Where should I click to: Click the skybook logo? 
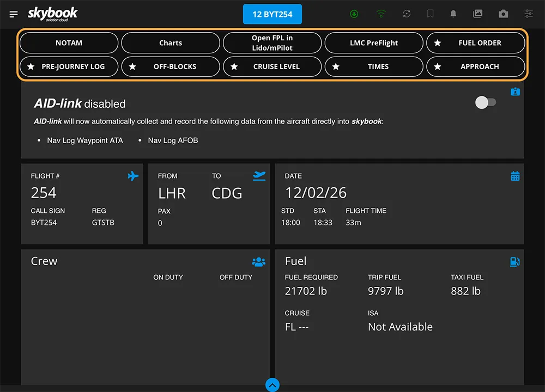(52, 14)
